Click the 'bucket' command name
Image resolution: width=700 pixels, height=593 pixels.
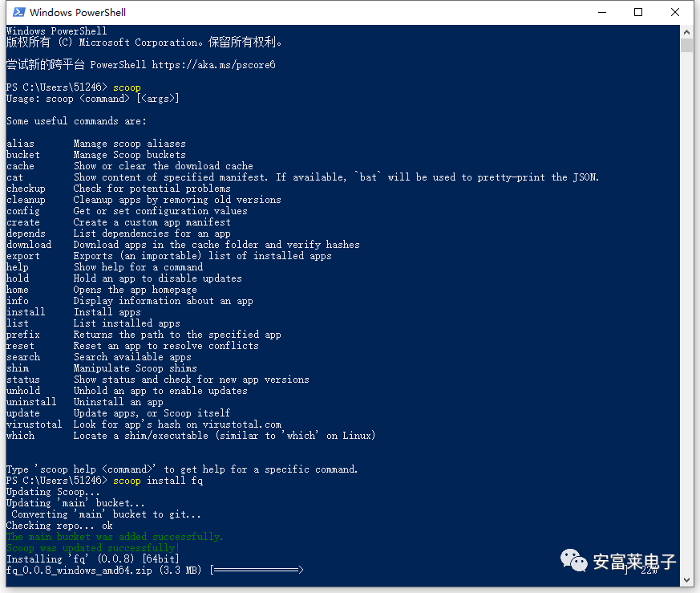coord(23,155)
